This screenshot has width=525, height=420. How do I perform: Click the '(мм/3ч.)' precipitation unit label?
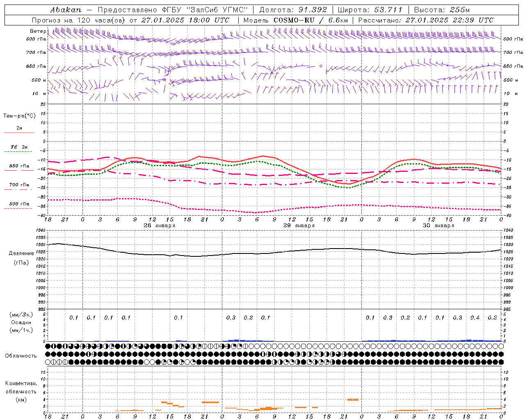click(x=21, y=315)
